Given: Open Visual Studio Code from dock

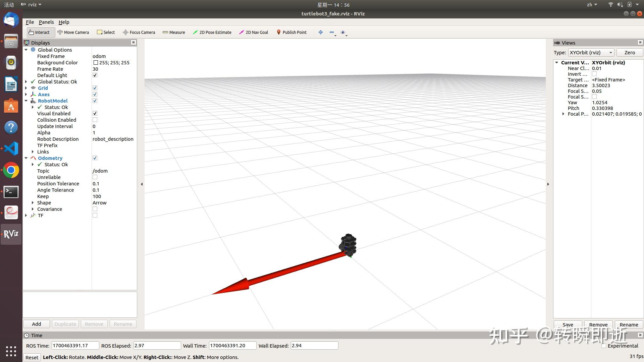Looking at the screenshot, I should 11,148.
